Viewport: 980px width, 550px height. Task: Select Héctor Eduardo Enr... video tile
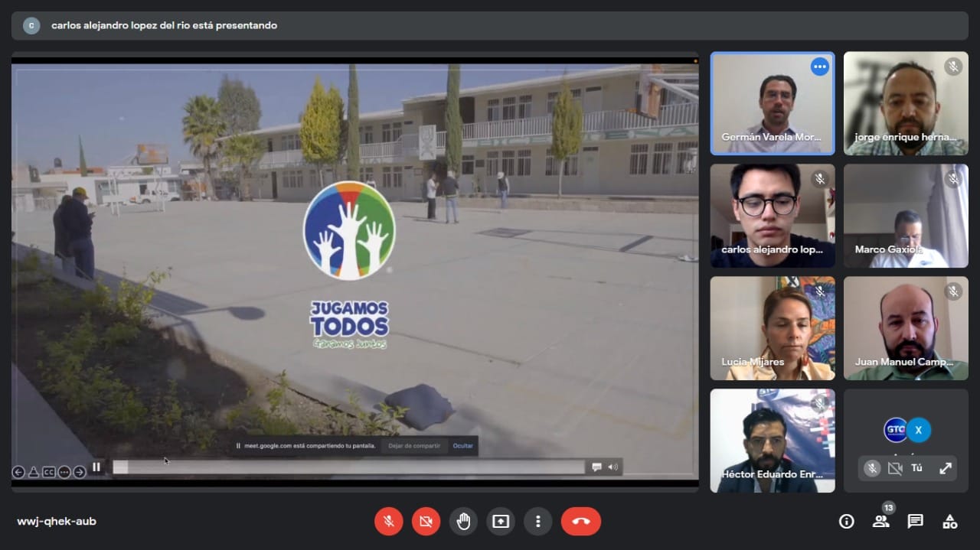773,441
